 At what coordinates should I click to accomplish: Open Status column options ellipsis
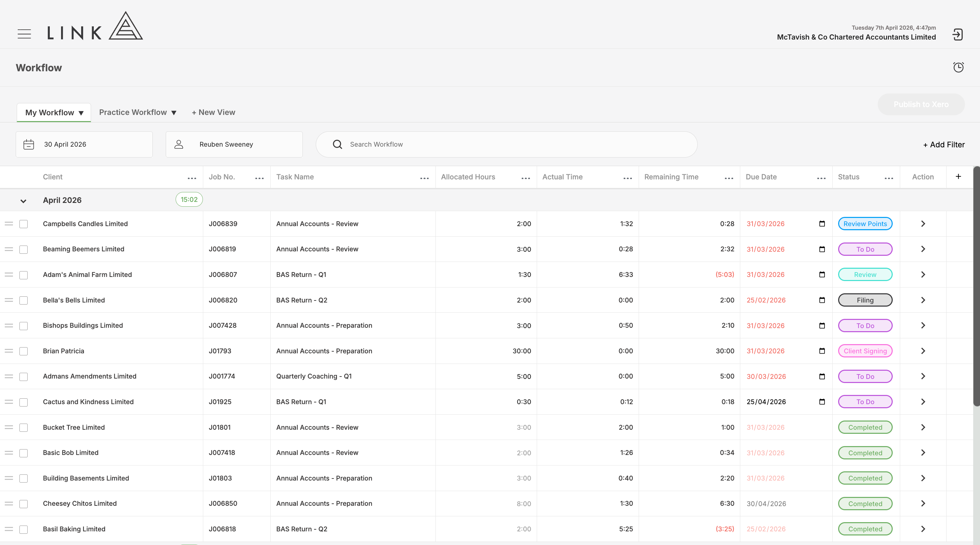tap(889, 178)
